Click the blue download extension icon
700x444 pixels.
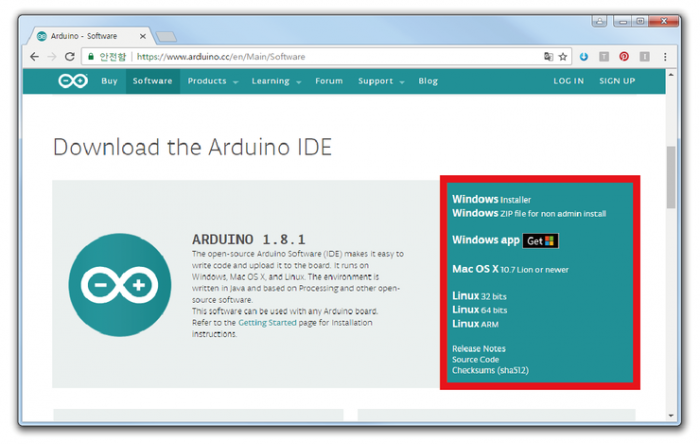pyautogui.click(x=583, y=57)
